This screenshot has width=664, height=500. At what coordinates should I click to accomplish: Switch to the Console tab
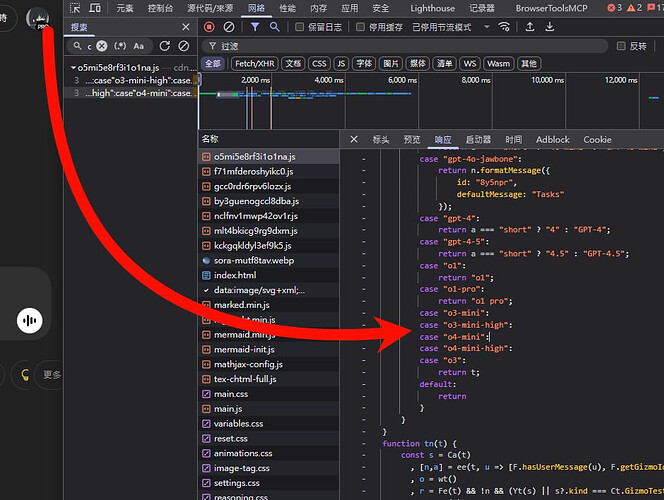160,8
